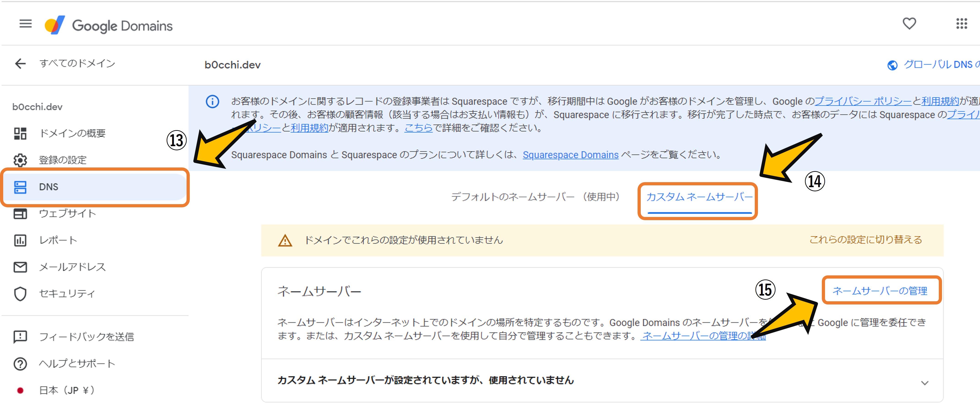Screen dimensions: 980x411
Task: Click ドメインでこれらの設定が使用されていません warning text
Action: [x=404, y=240]
